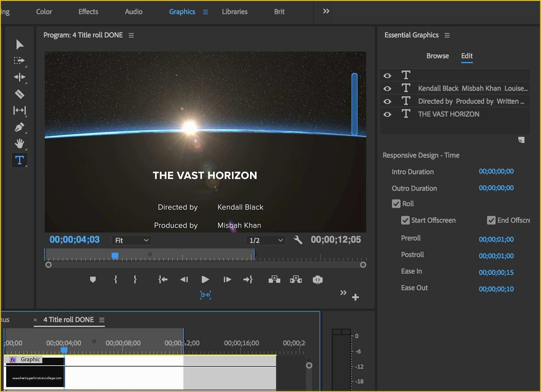
Task: Edit the Ease Out timecode
Action: [x=496, y=289]
